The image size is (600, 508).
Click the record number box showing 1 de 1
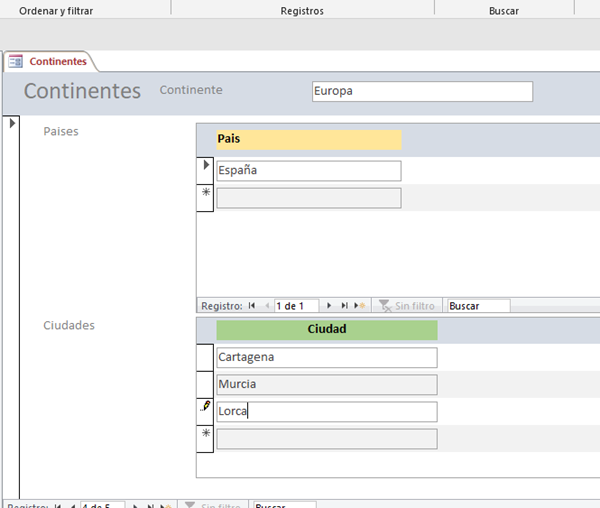[x=295, y=306]
